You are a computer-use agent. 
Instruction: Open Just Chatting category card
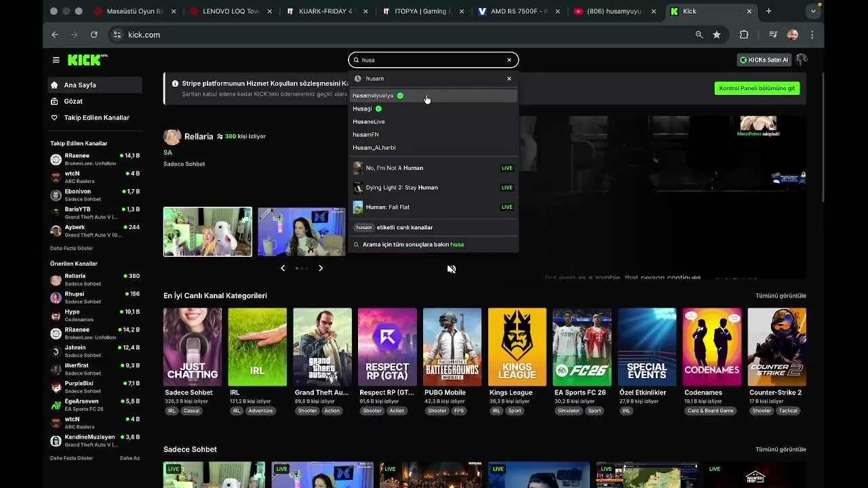193,347
